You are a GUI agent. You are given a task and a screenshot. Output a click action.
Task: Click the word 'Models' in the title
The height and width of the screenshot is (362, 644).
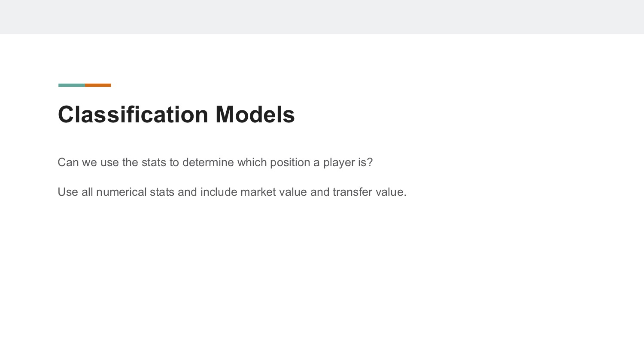pos(255,115)
